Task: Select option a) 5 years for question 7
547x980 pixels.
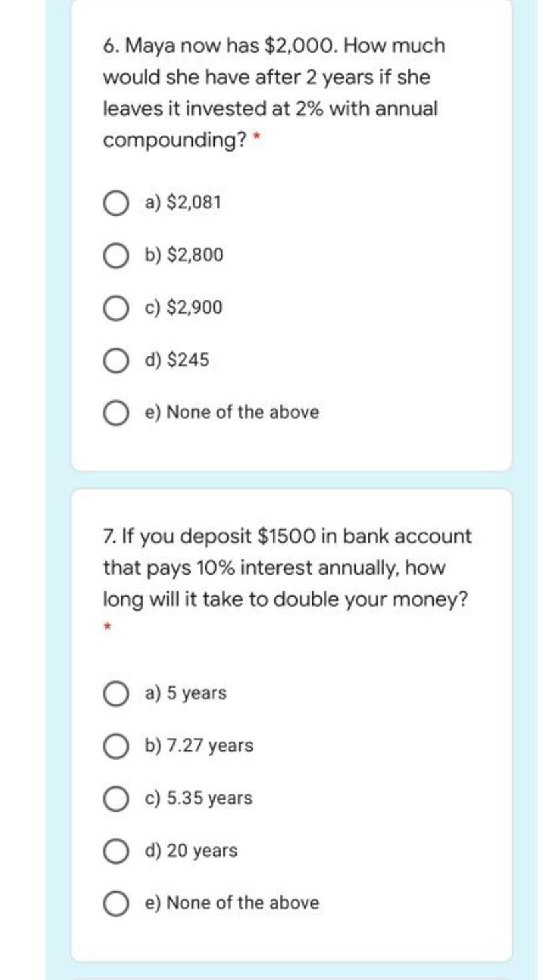Action: click(117, 693)
